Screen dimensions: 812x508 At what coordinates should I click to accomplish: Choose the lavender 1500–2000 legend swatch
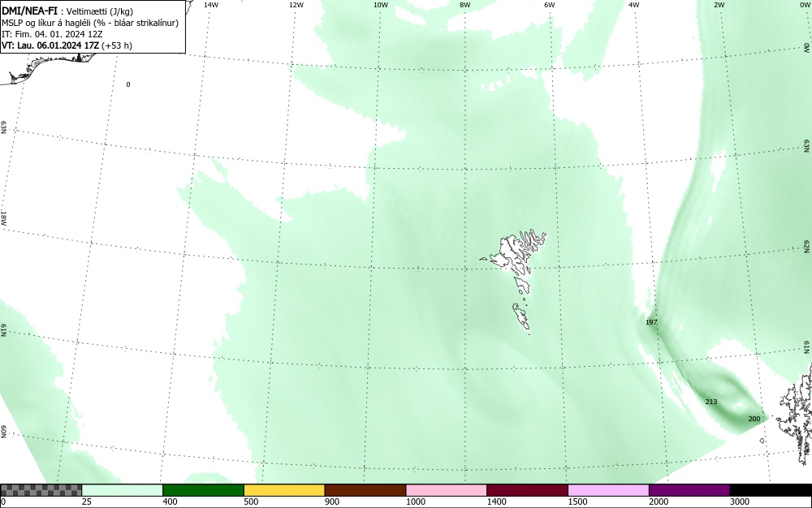pos(608,490)
